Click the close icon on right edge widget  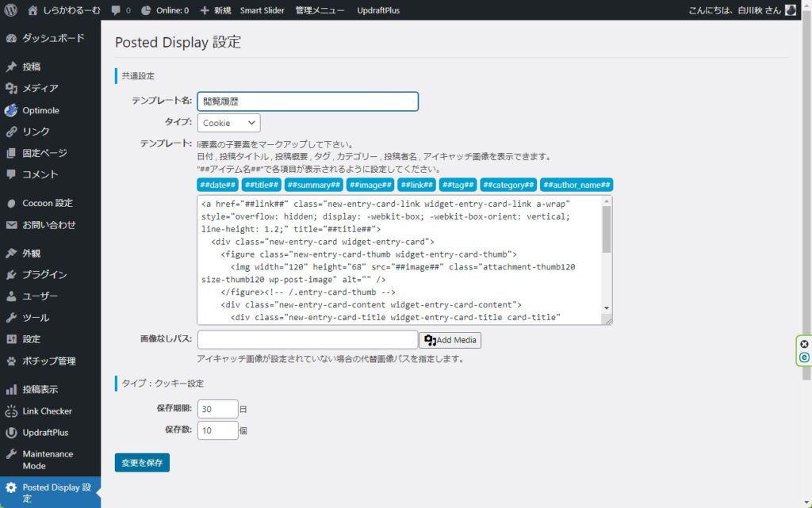804,344
